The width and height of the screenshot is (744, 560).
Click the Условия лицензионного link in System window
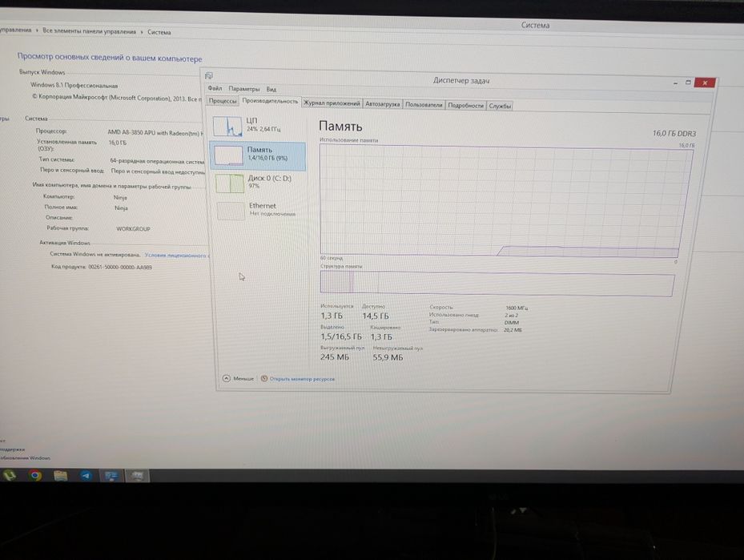click(x=176, y=256)
